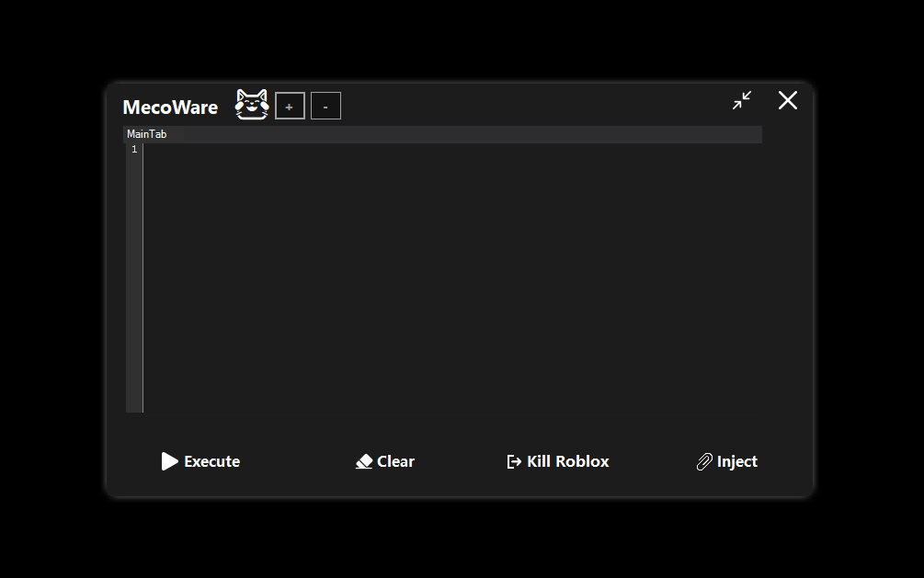Click the plus icon to add a tab
The width and height of the screenshot is (924, 578).
click(x=290, y=106)
